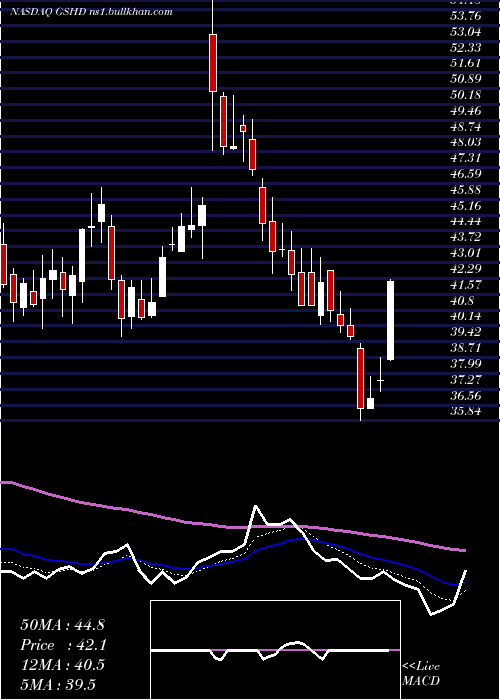Click the 40.8 price axis label
The image size is (500, 700).
tap(462, 300)
